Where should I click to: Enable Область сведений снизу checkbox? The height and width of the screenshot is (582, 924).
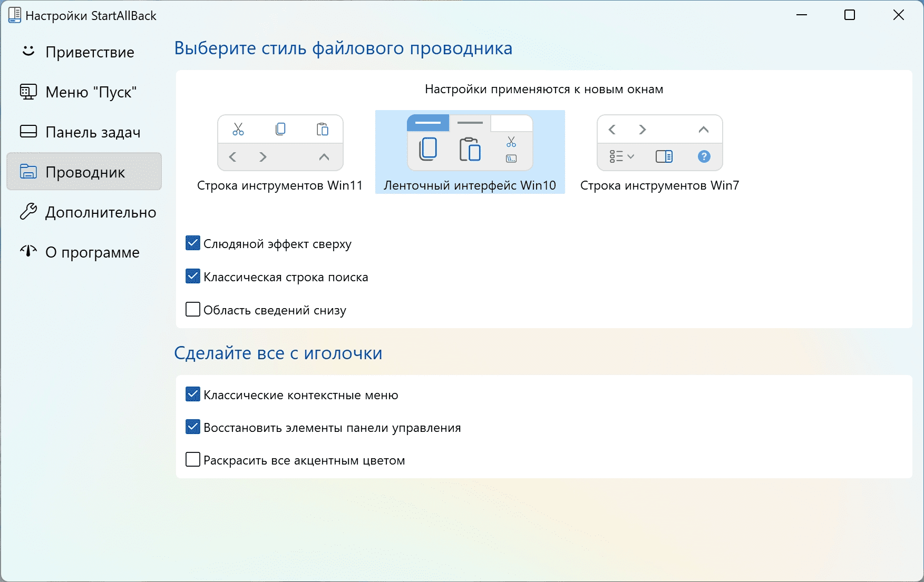193,309
